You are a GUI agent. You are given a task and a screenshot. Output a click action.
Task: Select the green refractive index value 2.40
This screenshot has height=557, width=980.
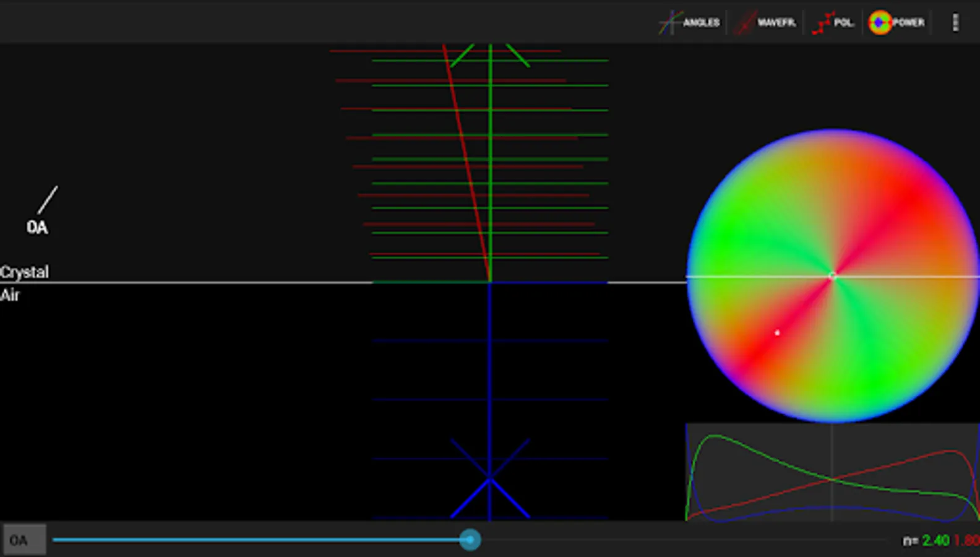coord(935,540)
